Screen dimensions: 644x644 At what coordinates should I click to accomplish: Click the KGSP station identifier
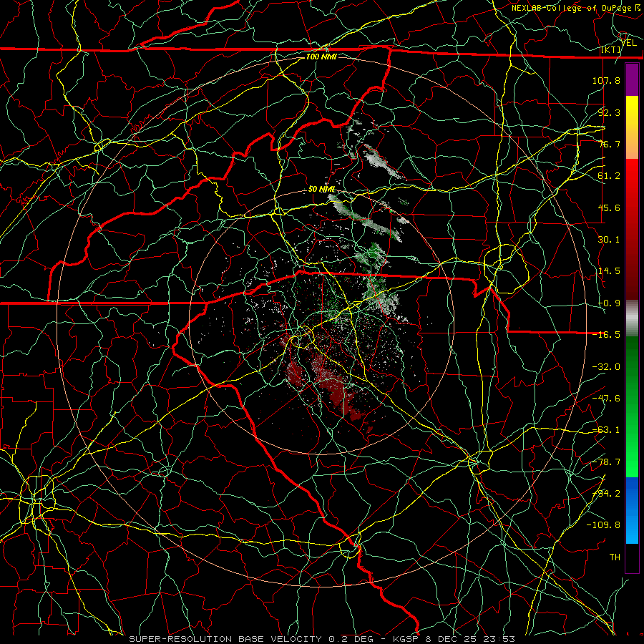pos(406,639)
